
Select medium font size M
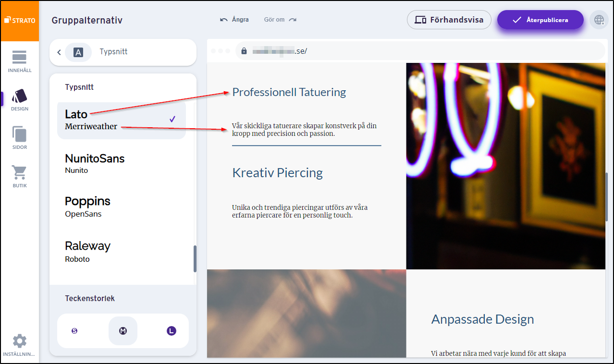pyautogui.click(x=123, y=331)
